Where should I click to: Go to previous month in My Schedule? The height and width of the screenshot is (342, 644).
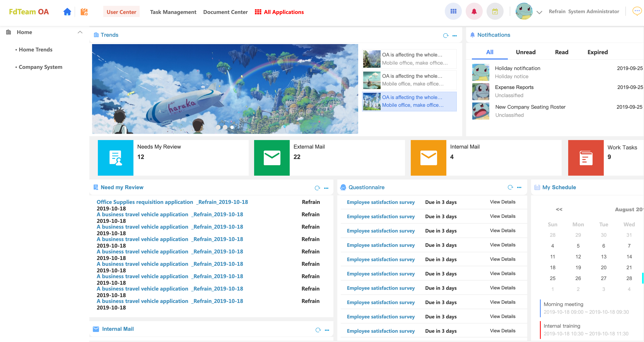pos(559,209)
